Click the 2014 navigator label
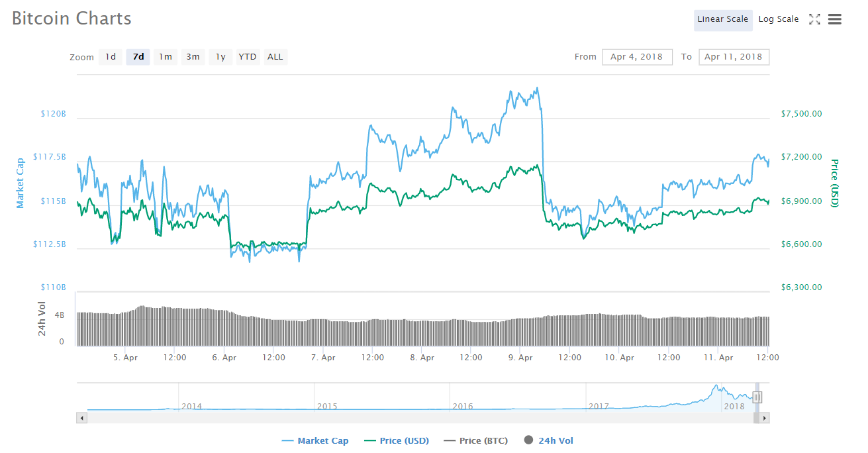This screenshot has width=868, height=453. pos(192,406)
